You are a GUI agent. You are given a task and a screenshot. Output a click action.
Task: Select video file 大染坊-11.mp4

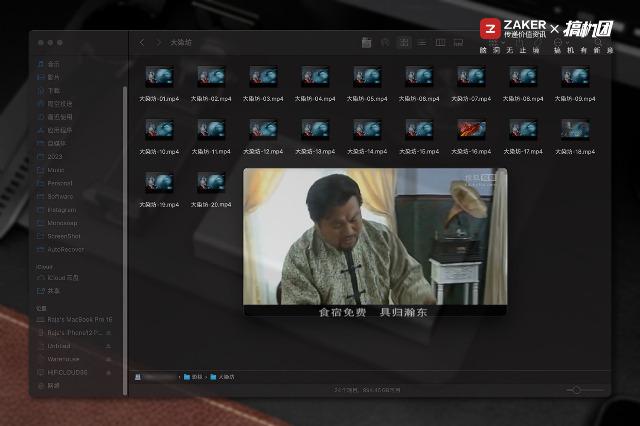click(x=211, y=137)
